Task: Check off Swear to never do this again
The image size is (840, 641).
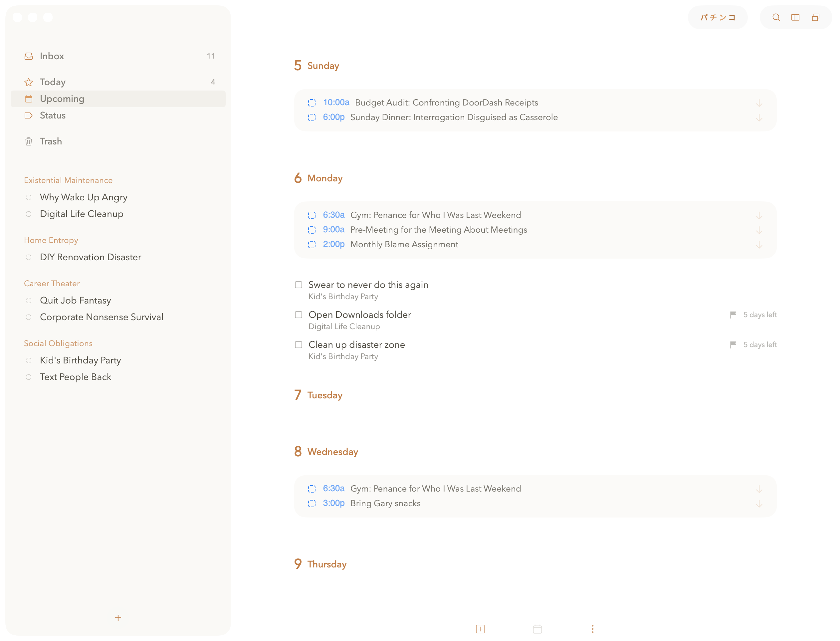Action: [x=299, y=285]
